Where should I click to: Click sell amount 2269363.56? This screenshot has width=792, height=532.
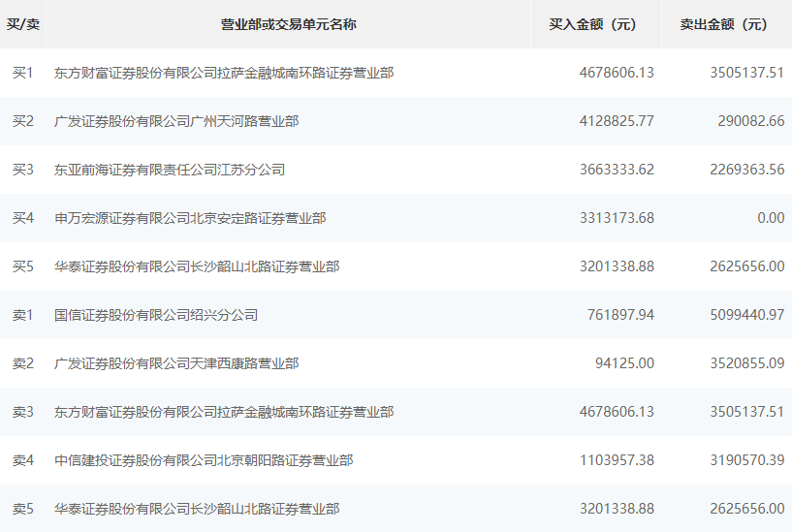(747, 170)
